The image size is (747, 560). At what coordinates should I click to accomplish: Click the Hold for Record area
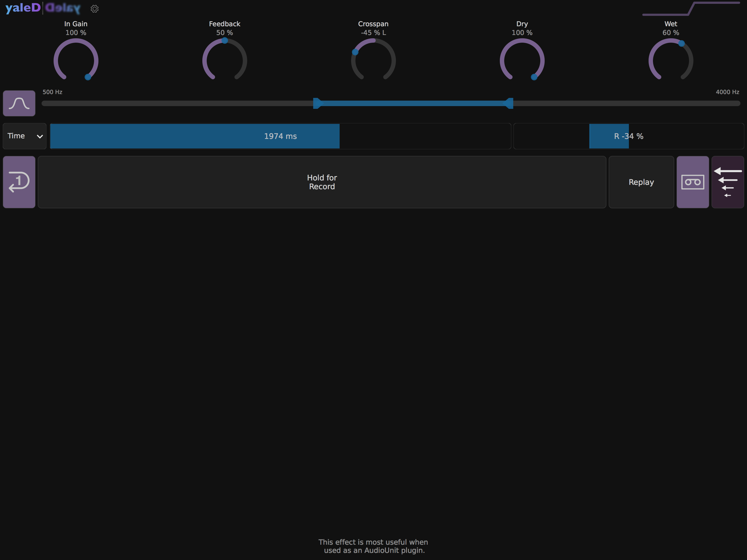(322, 182)
